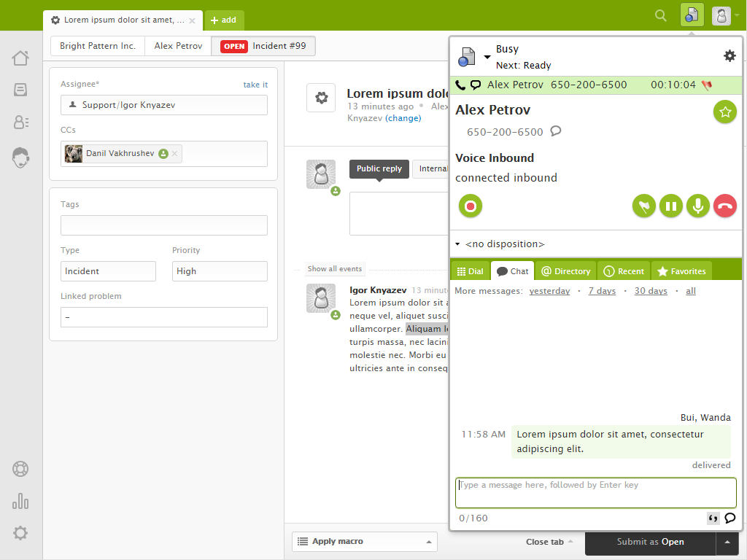Click the chat message input field
Viewport: 747px width, 560px height.
tap(595, 492)
